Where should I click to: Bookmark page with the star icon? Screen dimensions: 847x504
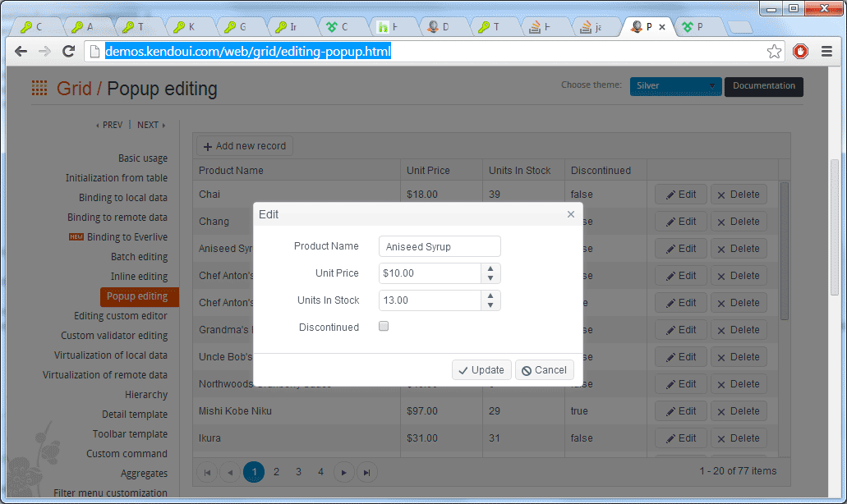pyautogui.click(x=774, y=52)
